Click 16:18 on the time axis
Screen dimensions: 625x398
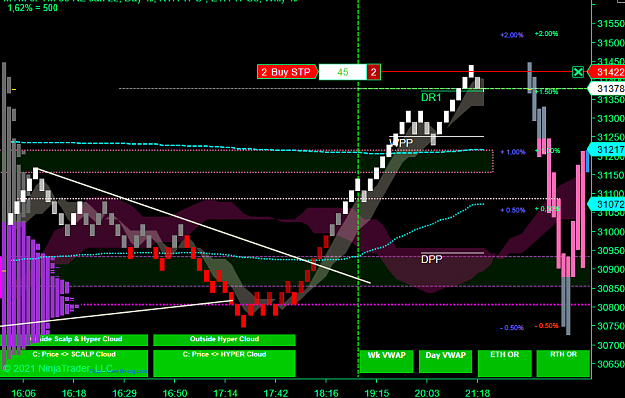[74, 393]
